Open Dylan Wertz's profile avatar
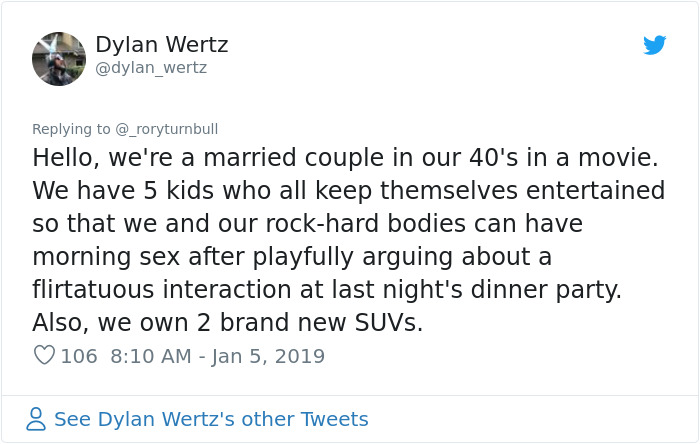This screenshot has height=444, width=700. pos(59,59)
